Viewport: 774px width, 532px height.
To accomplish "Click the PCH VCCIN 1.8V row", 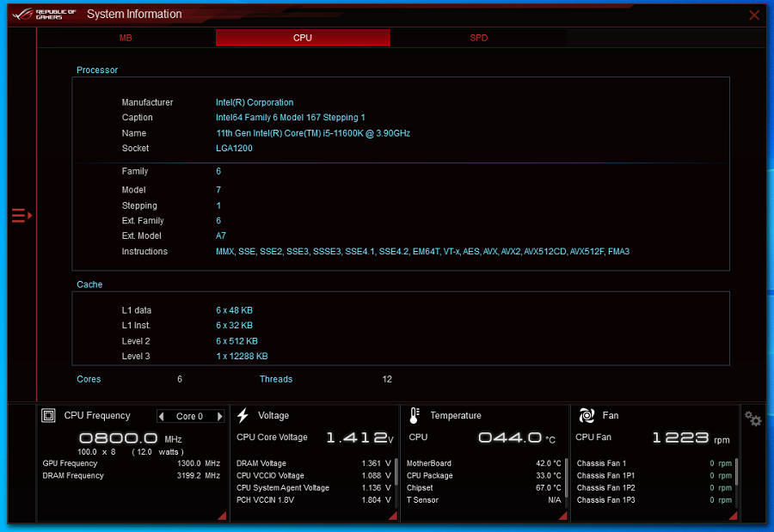I will (313, 500).
